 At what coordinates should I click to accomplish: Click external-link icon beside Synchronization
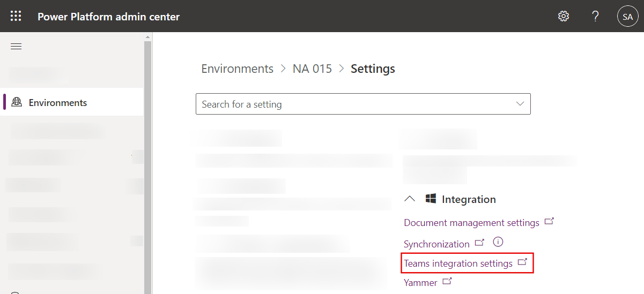[x=479, y=242]
